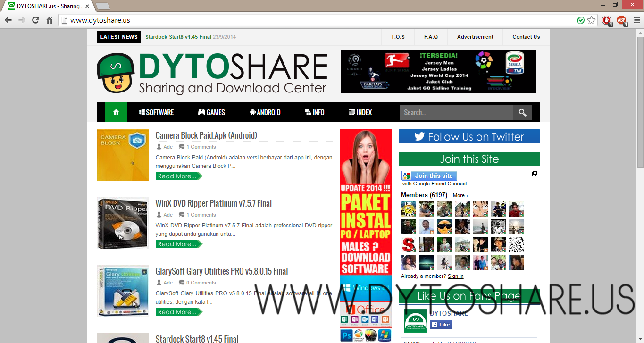Open Camera Block Paid.Apk article title
Image resolution: width=644 pixels, height=343 pixels.
[x=206, y=135]
